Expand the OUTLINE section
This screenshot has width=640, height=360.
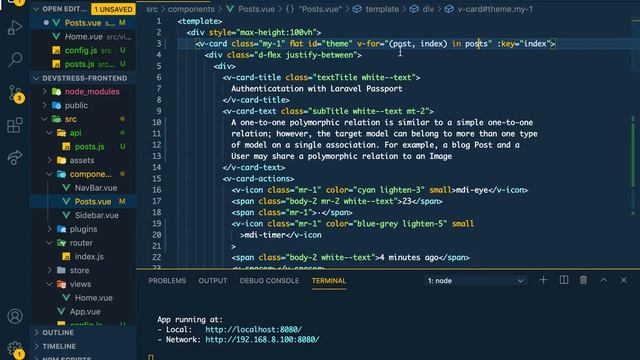point(83,333)
